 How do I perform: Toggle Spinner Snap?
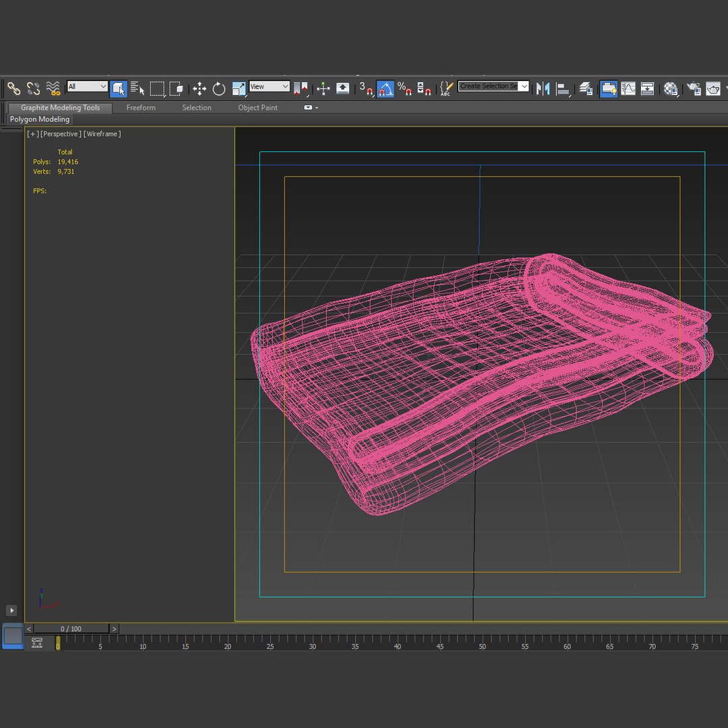click(x=424, y=88)
